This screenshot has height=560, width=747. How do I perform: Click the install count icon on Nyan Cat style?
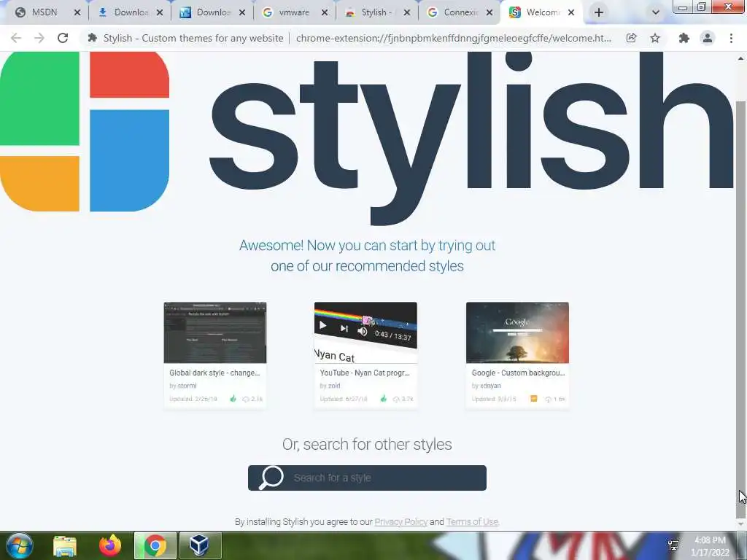point(396,399)
